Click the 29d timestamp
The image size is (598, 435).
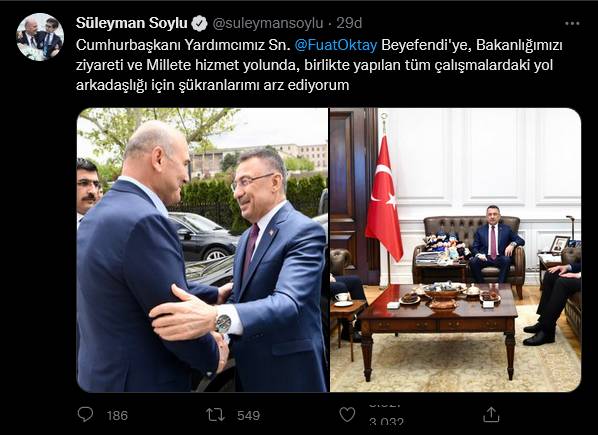point(349,24)
